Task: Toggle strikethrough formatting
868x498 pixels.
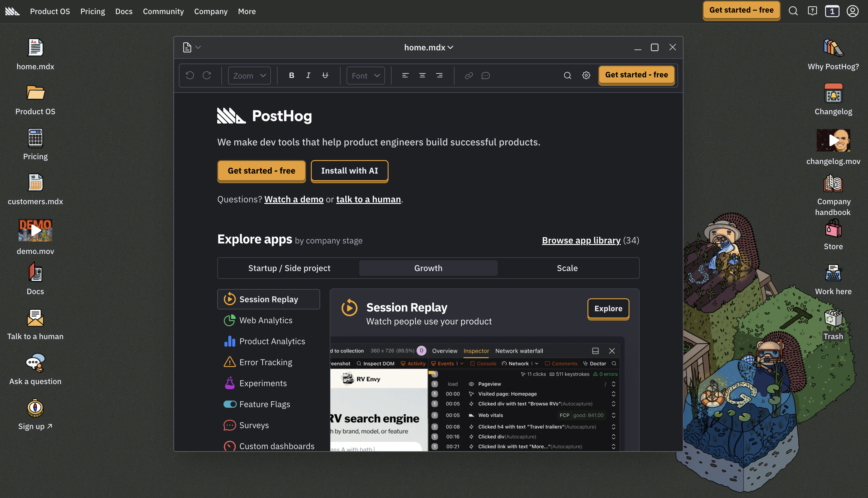Action: point(325,75)
